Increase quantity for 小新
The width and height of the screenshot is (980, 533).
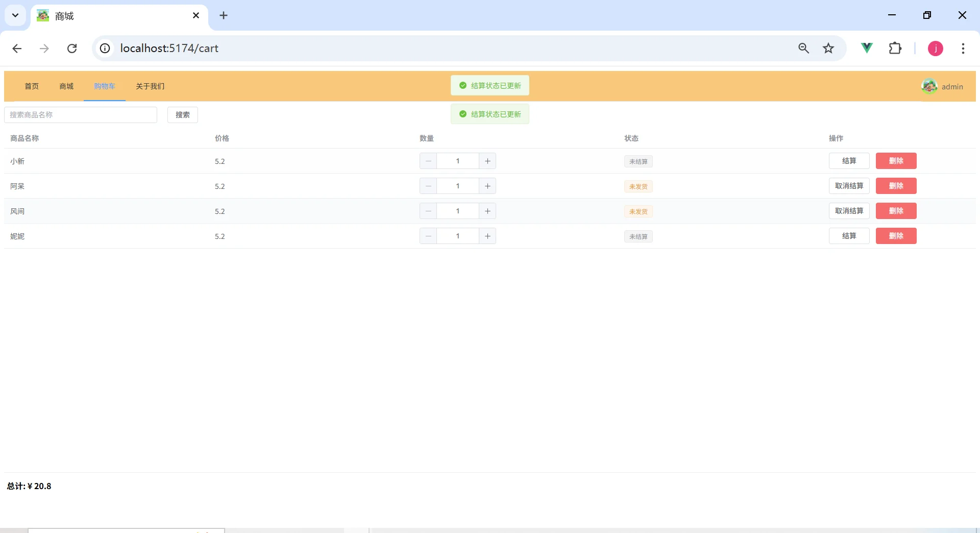[x=487, y=161]
